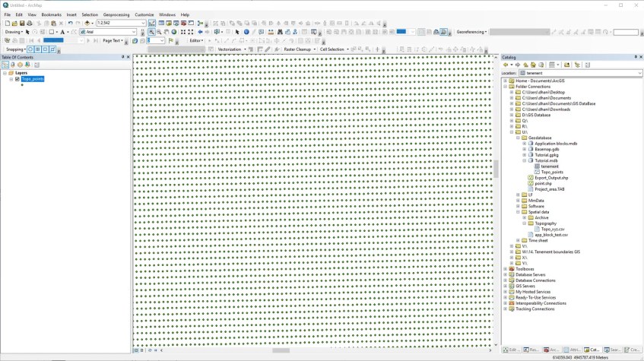Click the map horizontal scrollbar thumb
The image size is (644, 361).
click(281, 350)
